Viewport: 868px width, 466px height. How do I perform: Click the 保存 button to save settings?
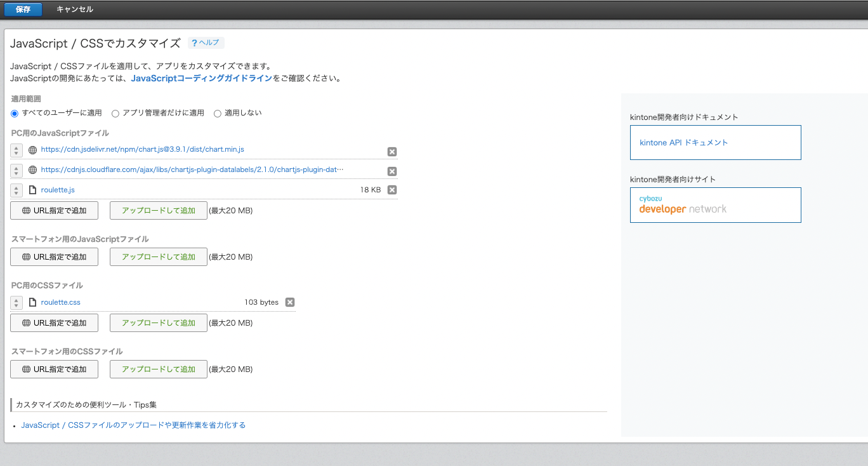pos(22,9)
